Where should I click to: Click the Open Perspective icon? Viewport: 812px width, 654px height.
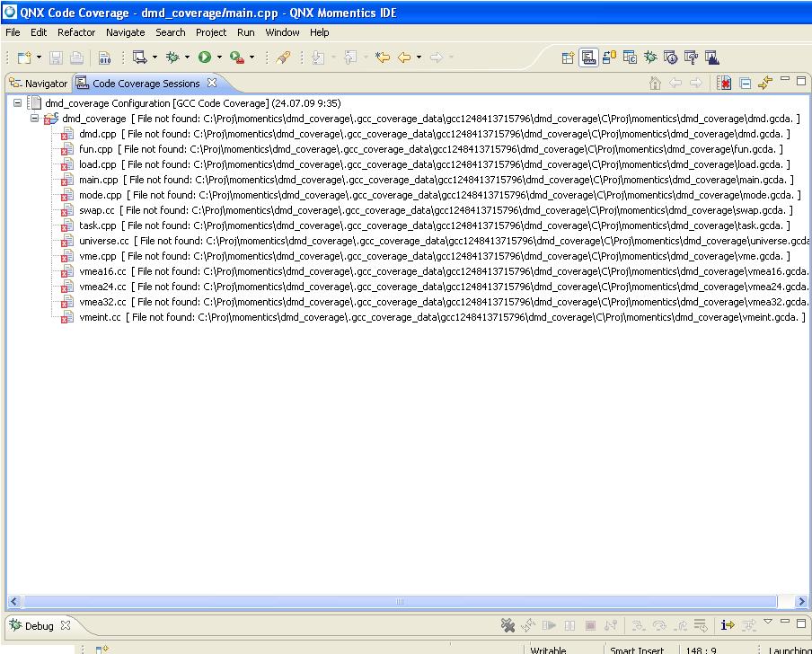[x=568, y=57]
